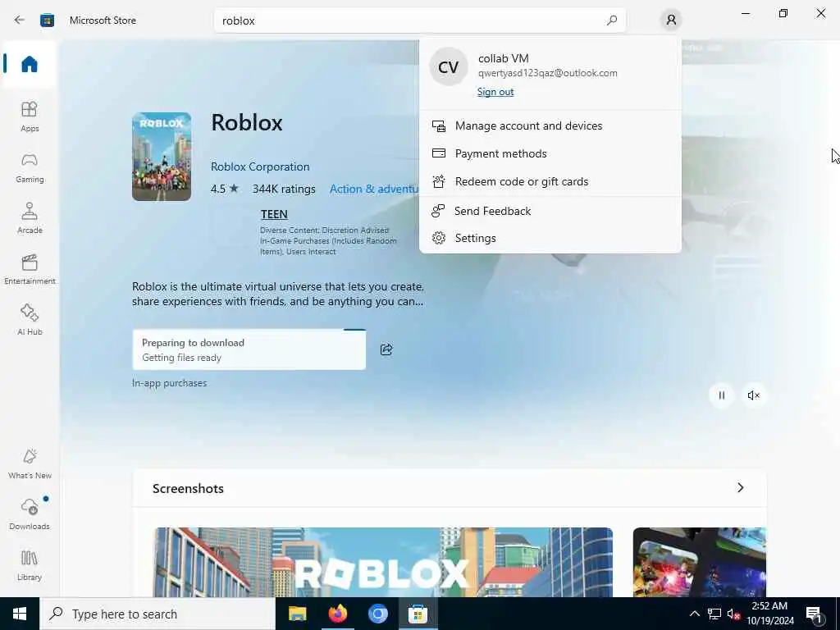Image resolution: width=840 pixels, height=630 pixels.
Task: Launch Firefox from the taskbar
Action: tap(337, 614)
